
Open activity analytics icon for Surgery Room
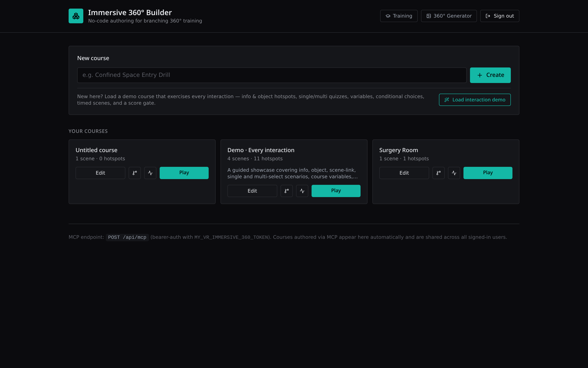coord(454,173)
